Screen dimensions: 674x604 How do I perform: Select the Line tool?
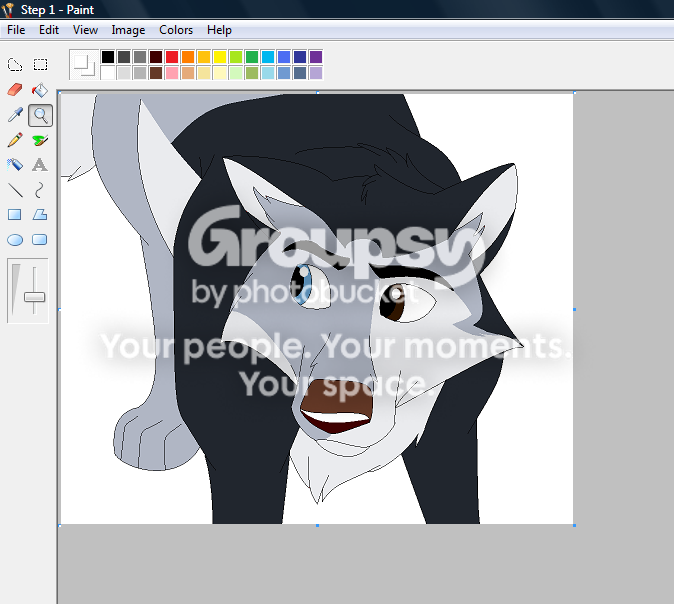(15, 190)
